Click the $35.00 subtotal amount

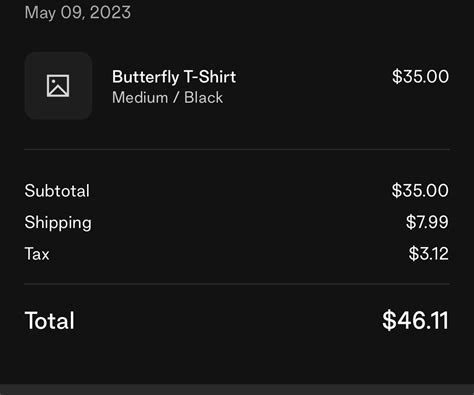coord(420,190)
